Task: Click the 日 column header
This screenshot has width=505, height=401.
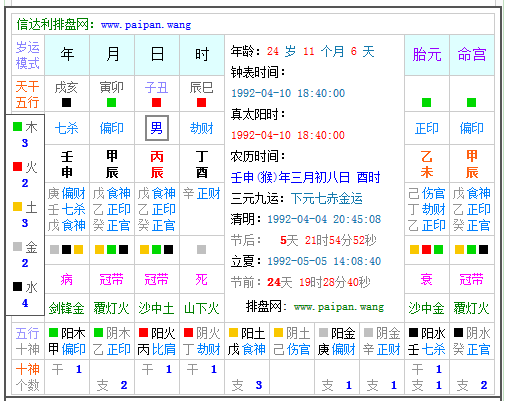Action: click(x=157, y=54)
